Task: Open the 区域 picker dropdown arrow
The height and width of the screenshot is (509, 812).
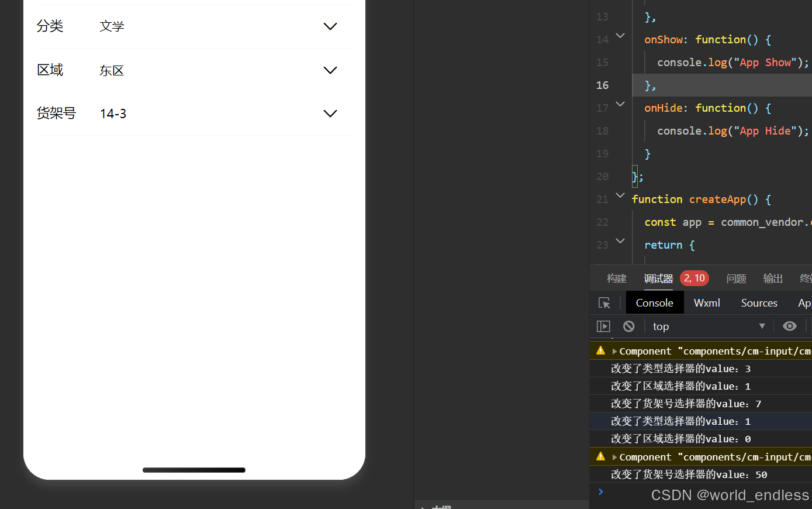Action: [x=330, y=70]
